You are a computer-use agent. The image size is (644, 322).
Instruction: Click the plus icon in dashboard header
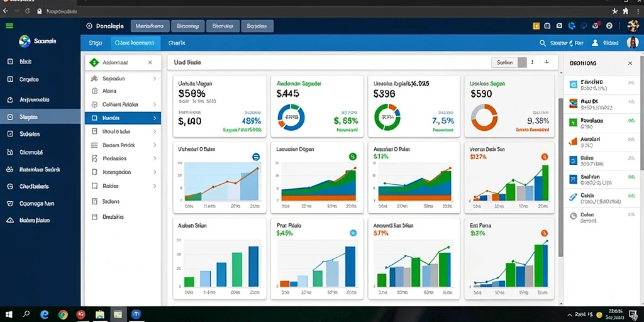[547, 62]
